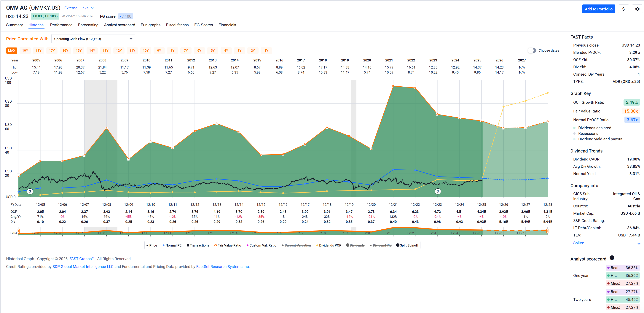Open the Operating Cash Flow correlation dropdown
Viewport: 644px width, 313px height.
tap(93, 39)
